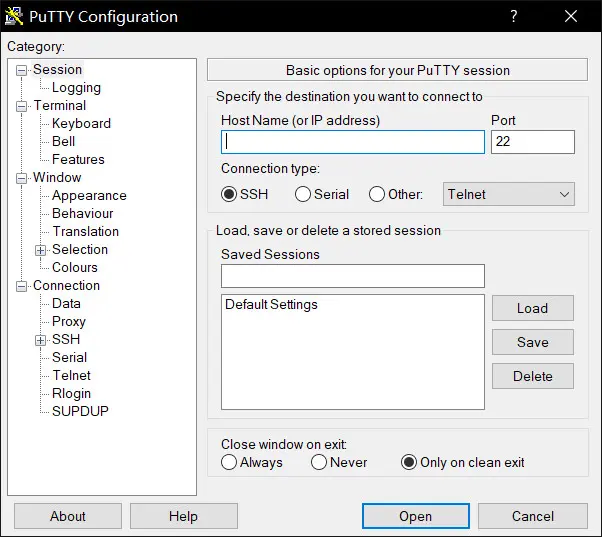Click the Port number field
The image size is (602, 537).
tap(533, 142)
